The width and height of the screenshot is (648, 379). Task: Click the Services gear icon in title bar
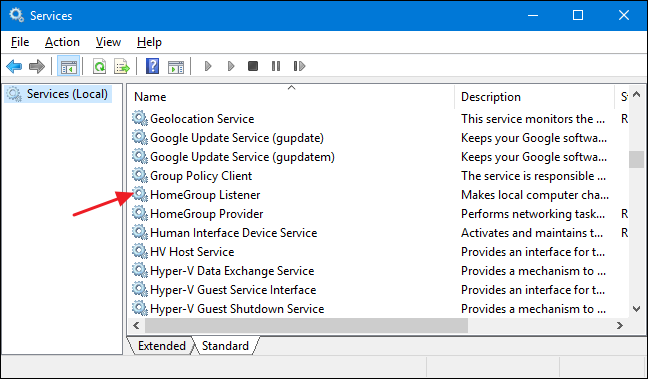click(17, 15)
